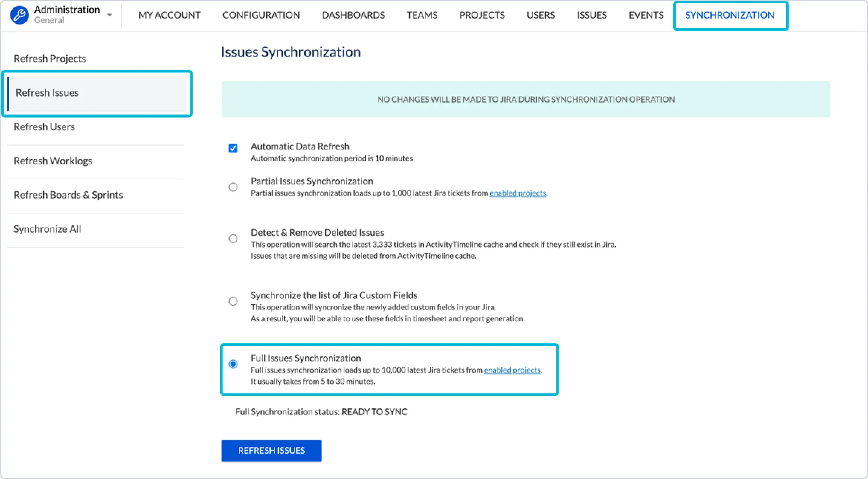Open the Synchronization tab
Screen dimensions: 868x479
click(x=730, y=15)
